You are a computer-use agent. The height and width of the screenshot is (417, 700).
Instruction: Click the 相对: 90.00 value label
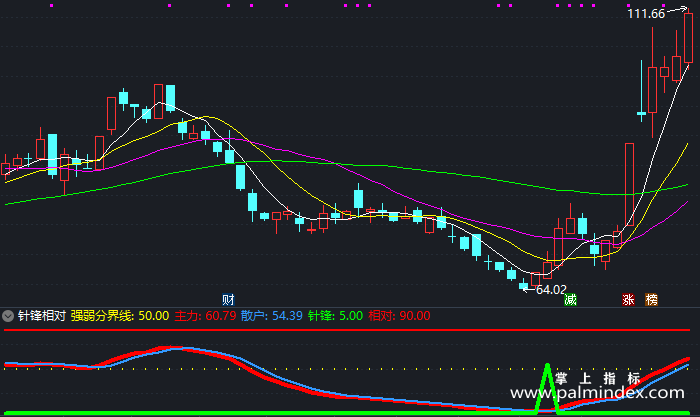tap(399, 316)
